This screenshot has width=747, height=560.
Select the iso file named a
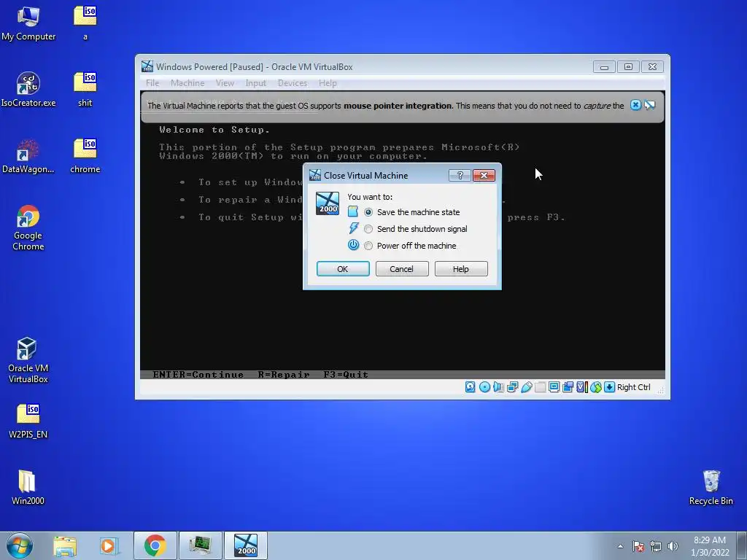[85, 23]
